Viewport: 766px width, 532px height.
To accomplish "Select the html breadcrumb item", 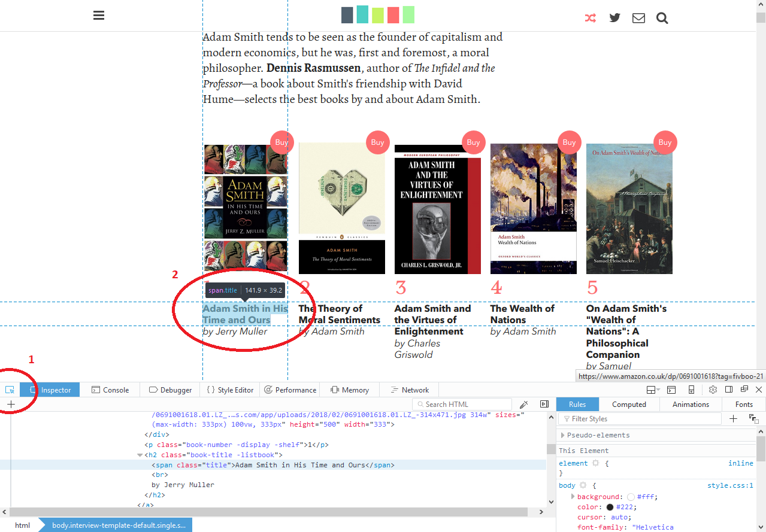I will (22, 525).
